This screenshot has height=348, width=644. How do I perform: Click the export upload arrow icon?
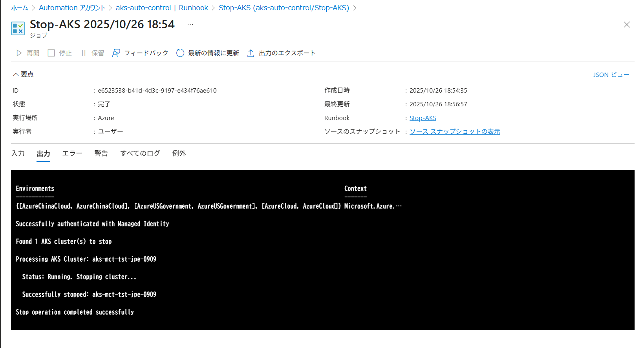[251, 53]
